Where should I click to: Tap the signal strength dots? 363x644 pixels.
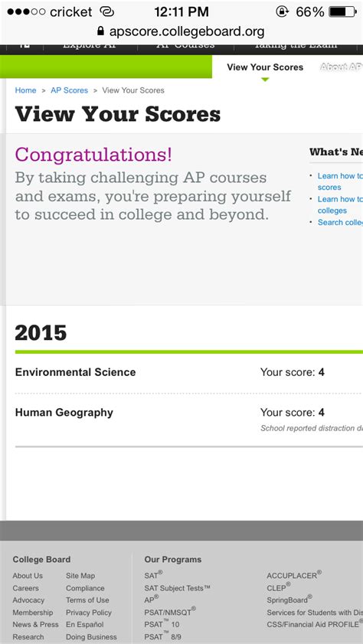26,12
